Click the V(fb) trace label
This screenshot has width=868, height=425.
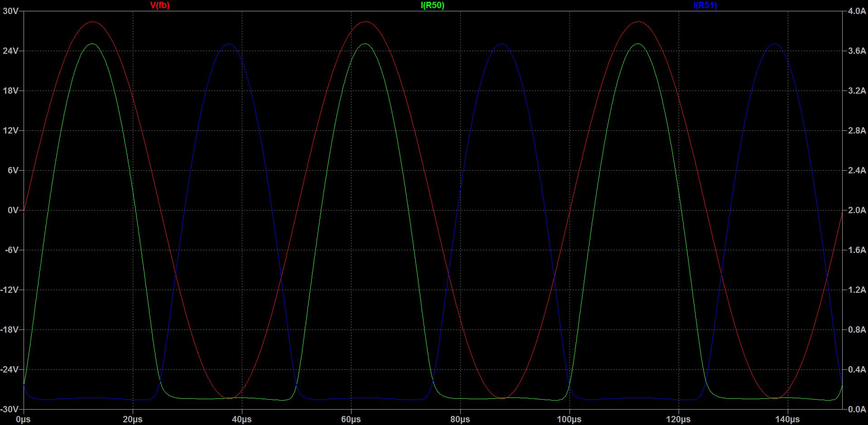click(159, 5)
